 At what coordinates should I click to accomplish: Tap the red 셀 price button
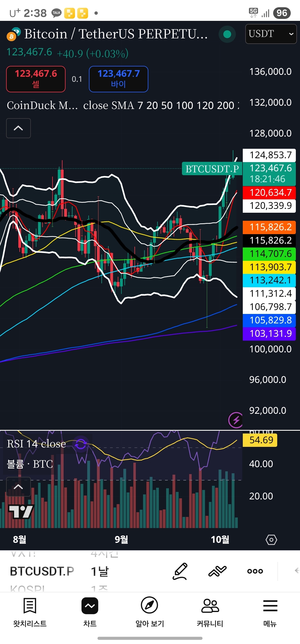(x=36, y=79)
